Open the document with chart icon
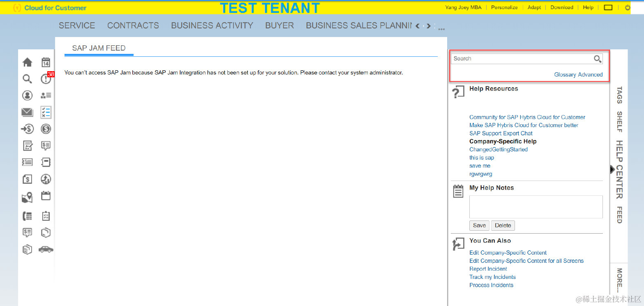The width and height of the screenshot is (644, 306). (x=27, y=146)
